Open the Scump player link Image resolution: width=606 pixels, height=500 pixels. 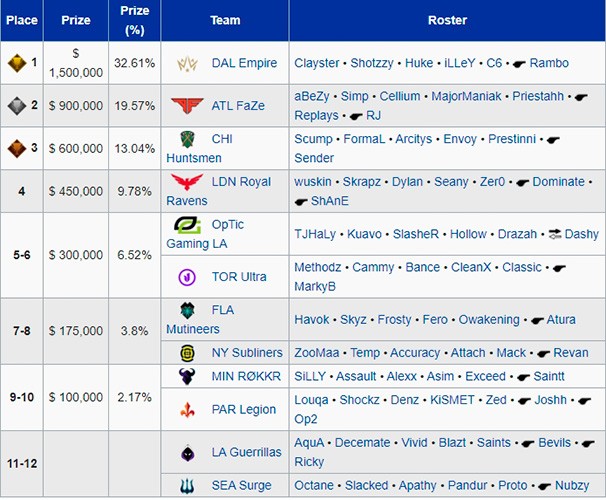pos(313,139)
